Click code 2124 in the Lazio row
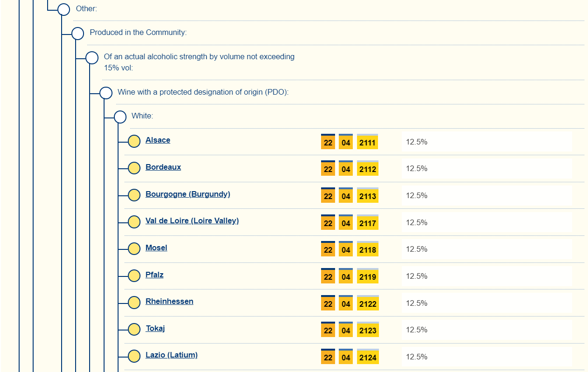This screenshot has width=588, height=372. 367,358
